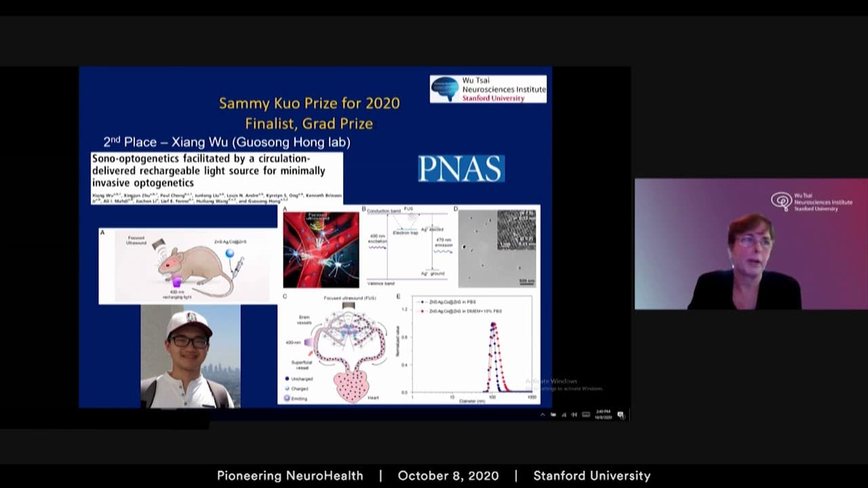The image size is (868, 488).
Task: Click the brain vessels circulation diagram panel C
Action: pyautogui.click(x=337, y=349)
